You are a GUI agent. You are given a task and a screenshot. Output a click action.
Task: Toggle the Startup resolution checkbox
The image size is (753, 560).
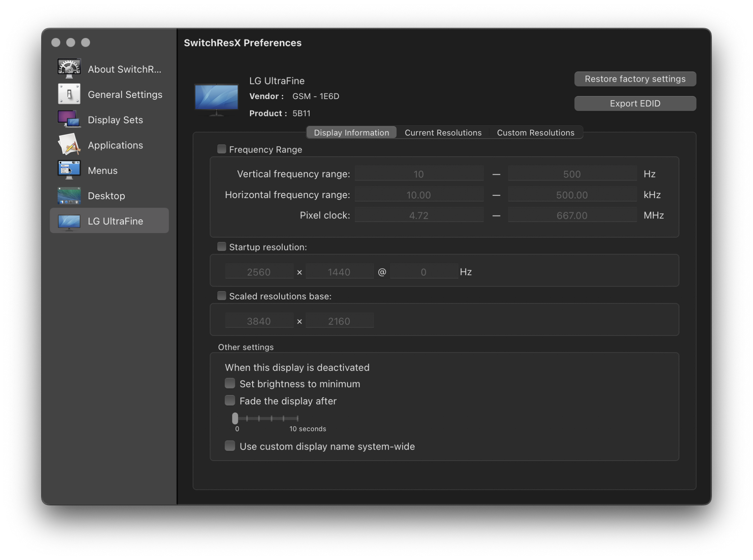[x=222, y=247]
